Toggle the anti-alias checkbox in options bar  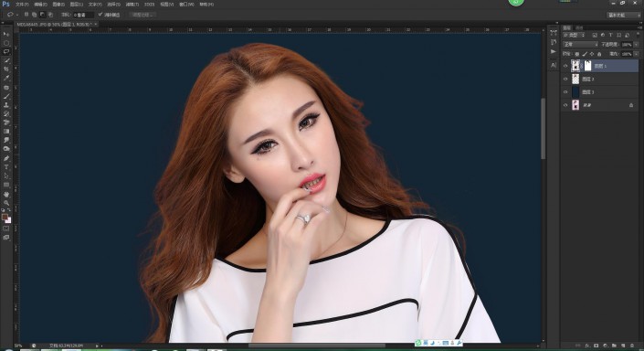[x=100, y=15]
